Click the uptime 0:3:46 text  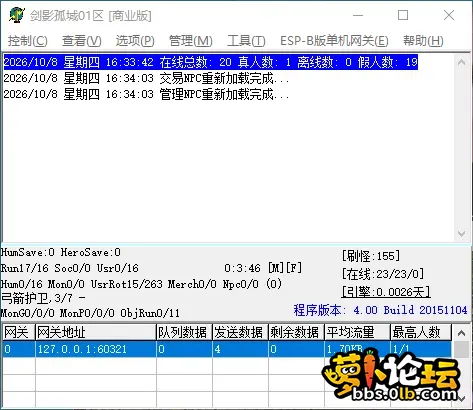pyautogui.click(x=242, y=268)
